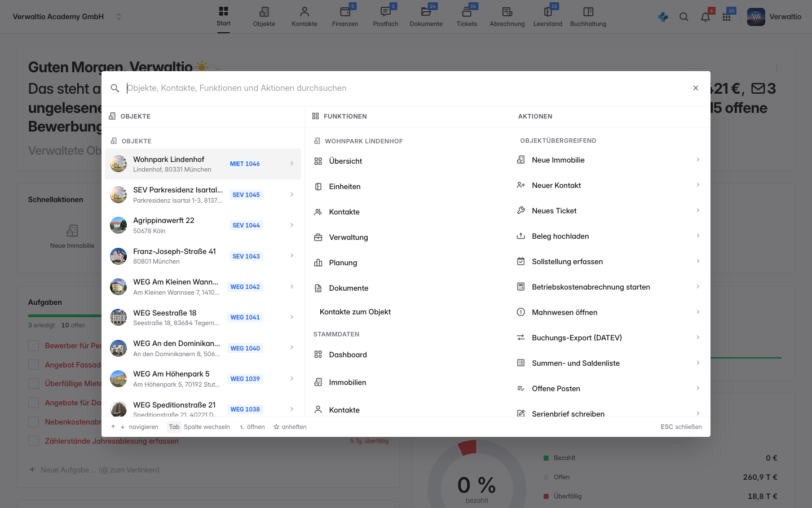Screen dimensions: 812x508
Task: Open the Finanzen section in top navigation
Action: click(345, 16)
